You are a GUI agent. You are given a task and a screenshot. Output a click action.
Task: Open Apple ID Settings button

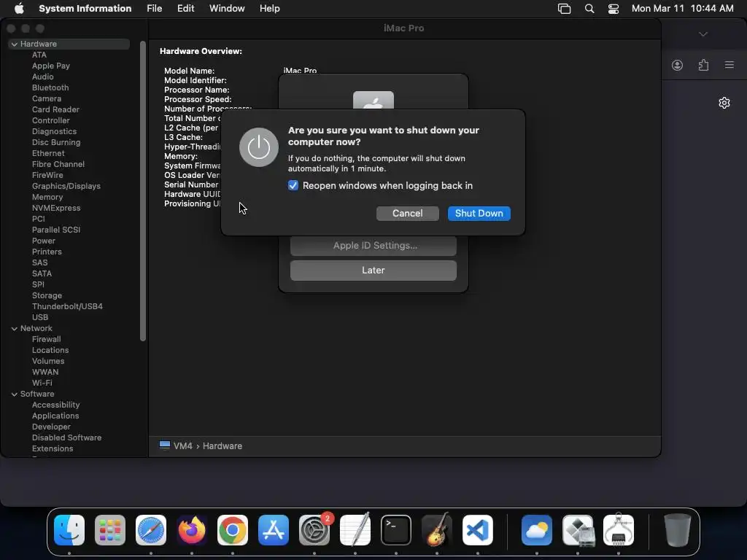tap(373, 246)
